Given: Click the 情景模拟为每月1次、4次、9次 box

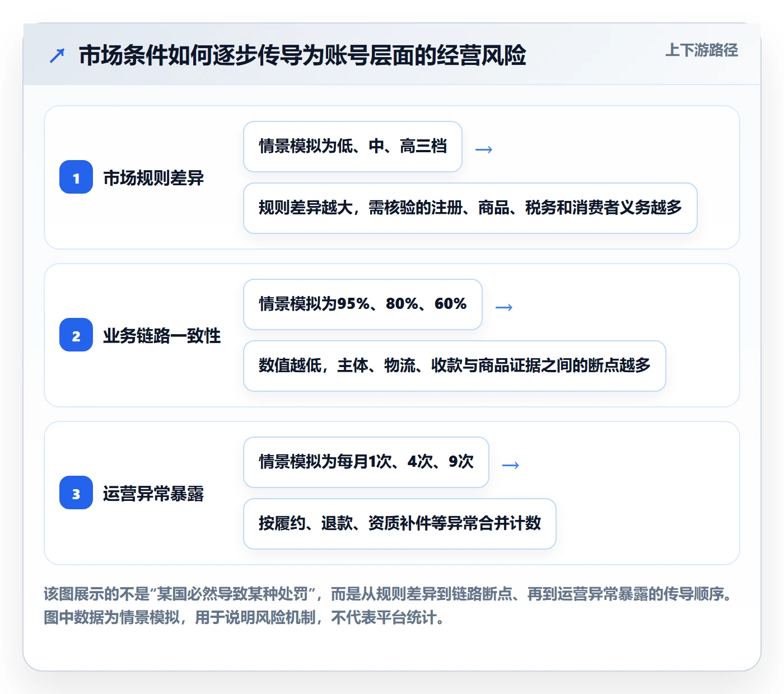Looking at the screenshot, I should [x=366, y=462].
